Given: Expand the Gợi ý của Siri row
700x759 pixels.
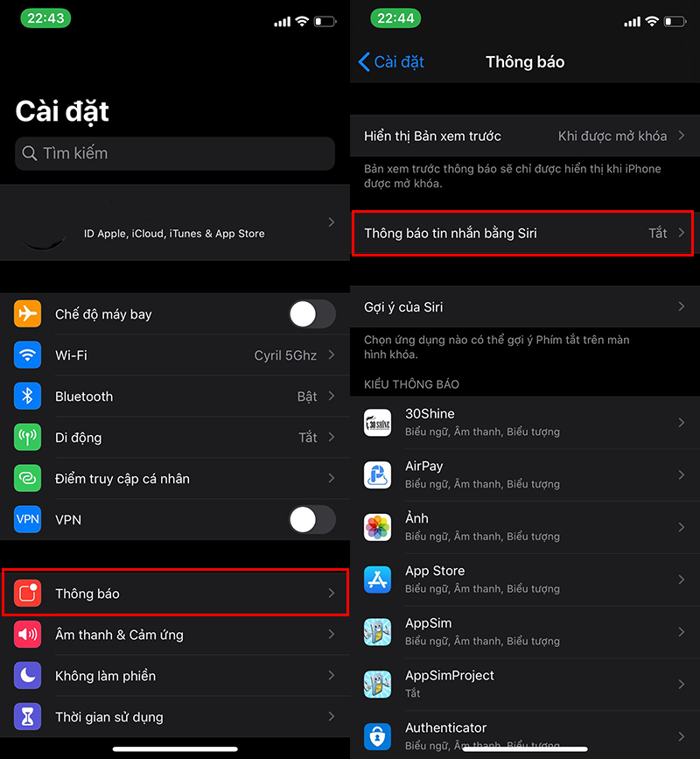Looking at the screenshot, I should point(525,307).
